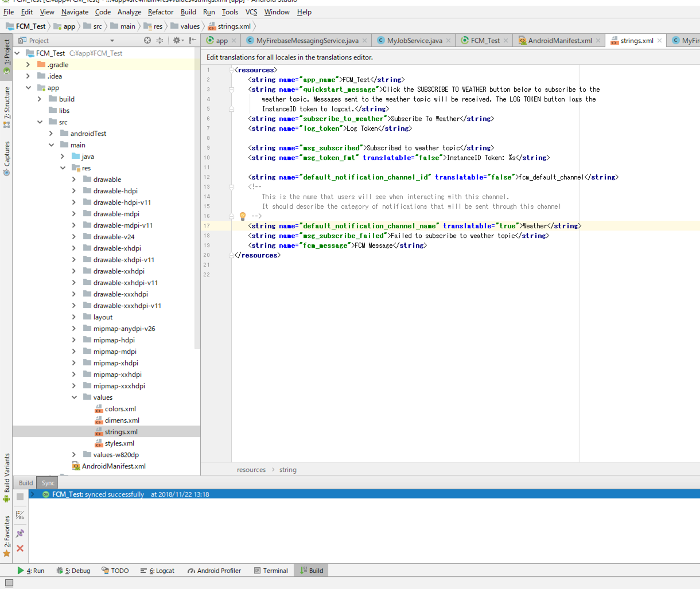
Task: Open the Terminal tool window
Action: tap(271, 571)
